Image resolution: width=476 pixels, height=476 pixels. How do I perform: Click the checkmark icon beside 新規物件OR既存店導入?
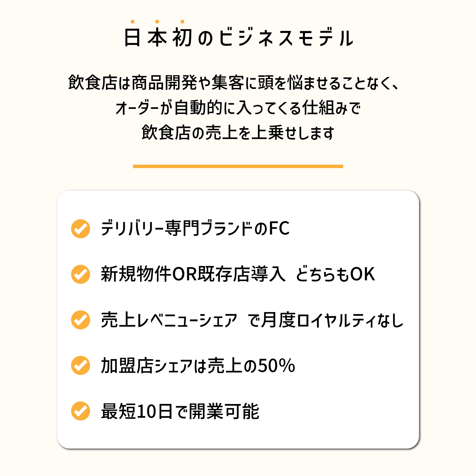coord(81,274)
